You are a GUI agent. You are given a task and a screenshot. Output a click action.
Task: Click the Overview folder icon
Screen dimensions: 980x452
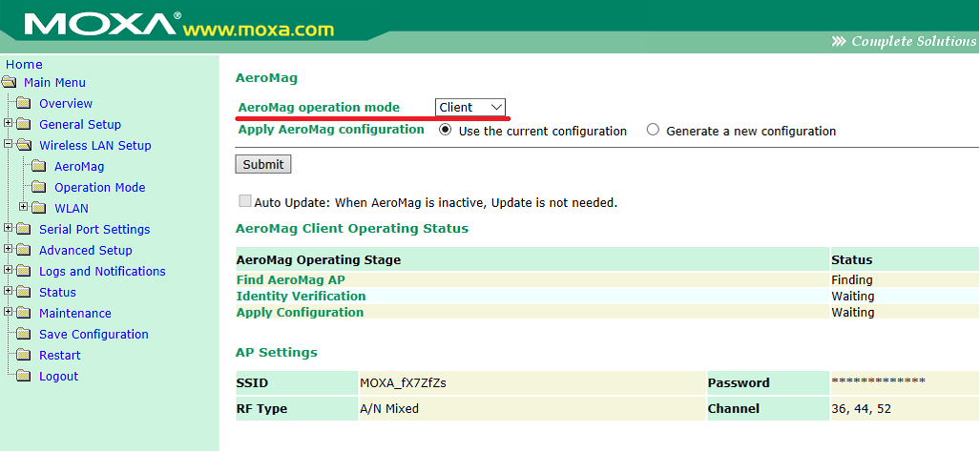click(x=24, y=104)
